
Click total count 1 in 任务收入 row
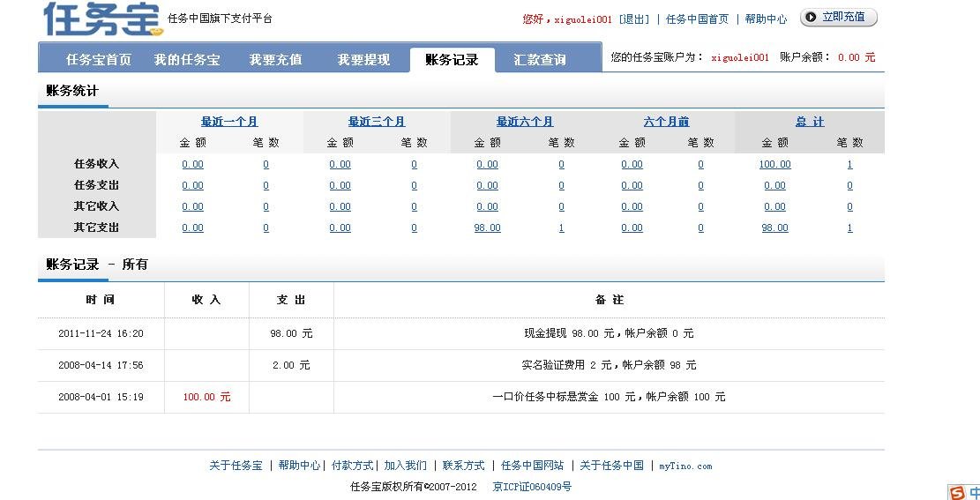[850, 164]
